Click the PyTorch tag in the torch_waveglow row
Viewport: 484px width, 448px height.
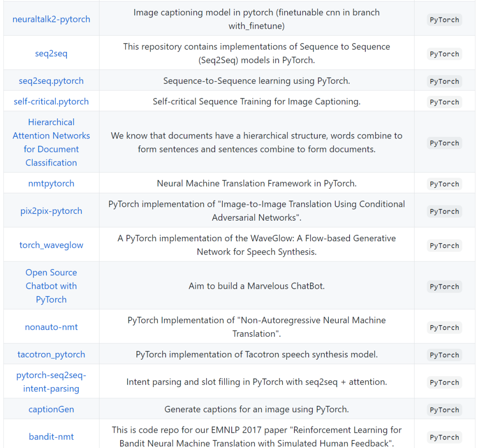444,245
